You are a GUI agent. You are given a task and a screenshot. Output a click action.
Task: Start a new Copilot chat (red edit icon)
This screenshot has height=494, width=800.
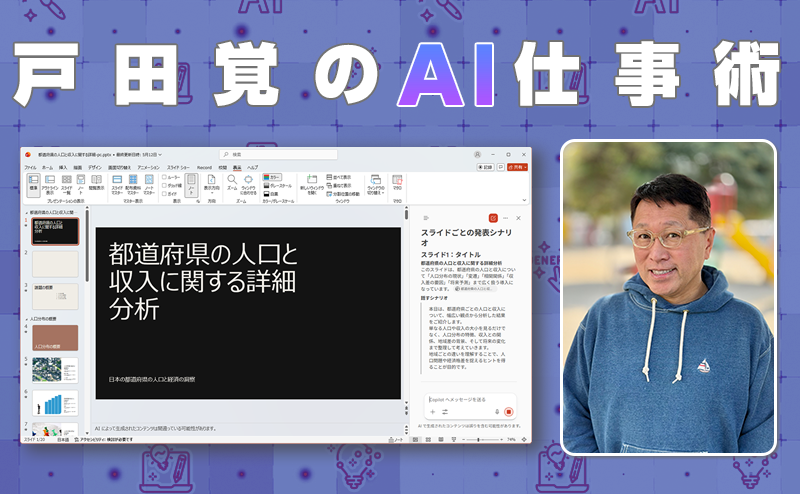pos(493,218)
